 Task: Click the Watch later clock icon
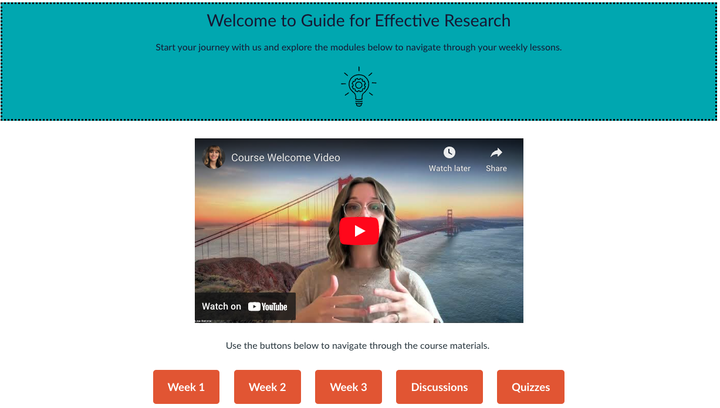tap(449, 152)
